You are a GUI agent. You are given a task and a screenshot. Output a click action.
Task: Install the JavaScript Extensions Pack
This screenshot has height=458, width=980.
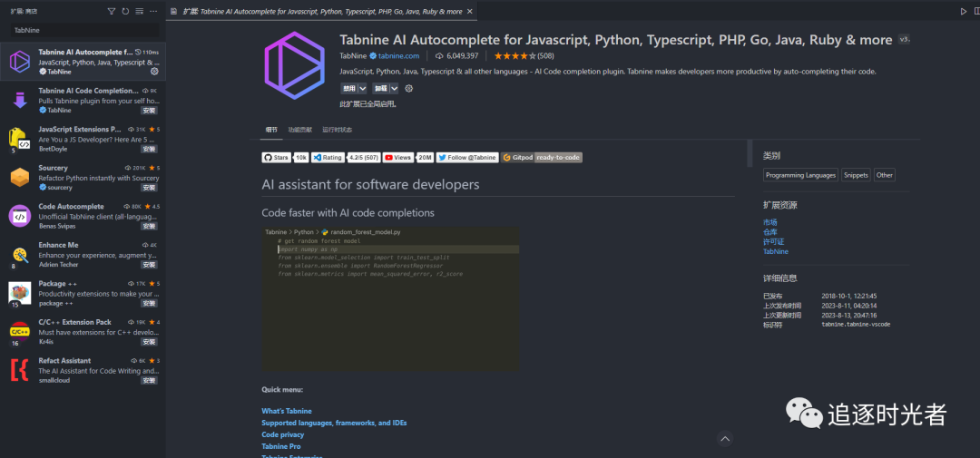tap(149, 149)
